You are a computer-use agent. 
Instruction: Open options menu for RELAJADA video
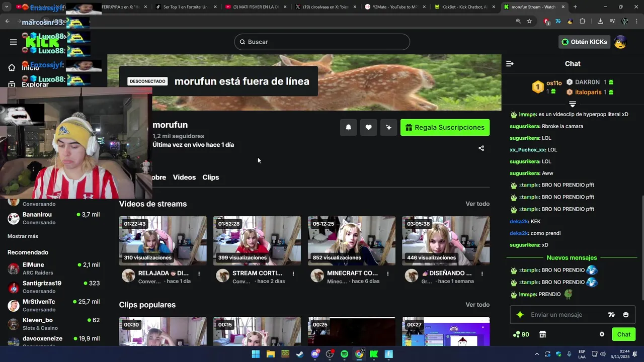199,274
